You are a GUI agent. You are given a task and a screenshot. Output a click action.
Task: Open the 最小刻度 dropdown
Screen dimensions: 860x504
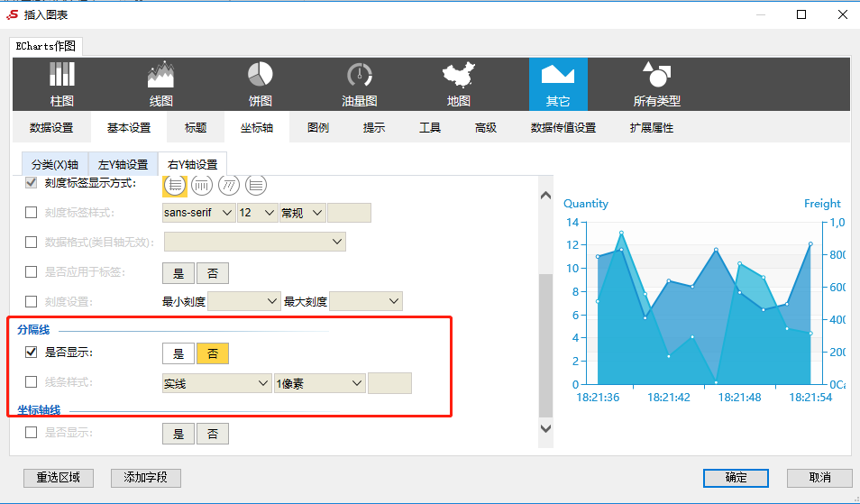244,301
